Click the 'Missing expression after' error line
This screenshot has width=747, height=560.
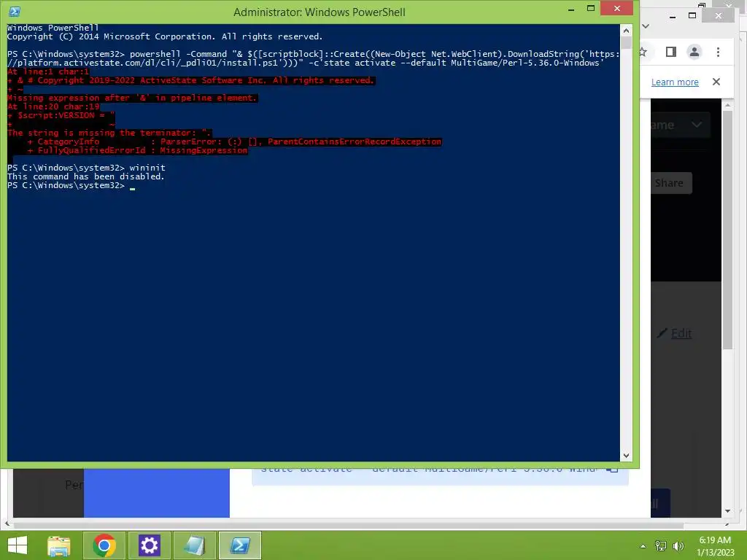(133, 98)
